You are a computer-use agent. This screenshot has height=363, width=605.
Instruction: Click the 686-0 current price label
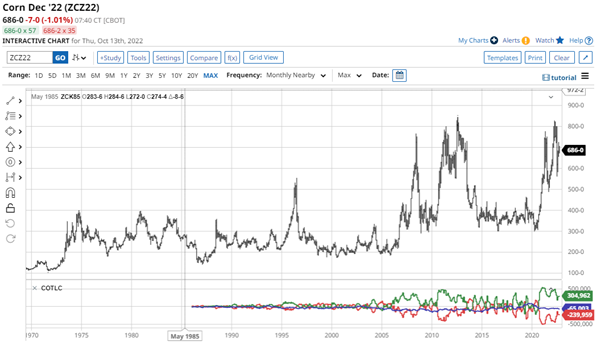click(575, 150)
